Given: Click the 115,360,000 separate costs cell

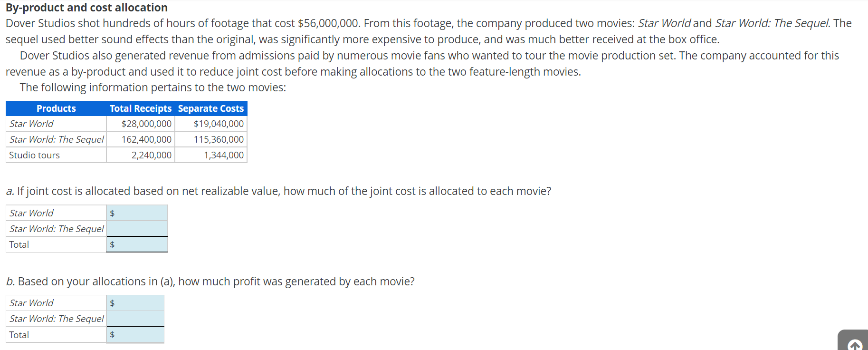Looking at the screenshot, I should [x=211, y=139].
